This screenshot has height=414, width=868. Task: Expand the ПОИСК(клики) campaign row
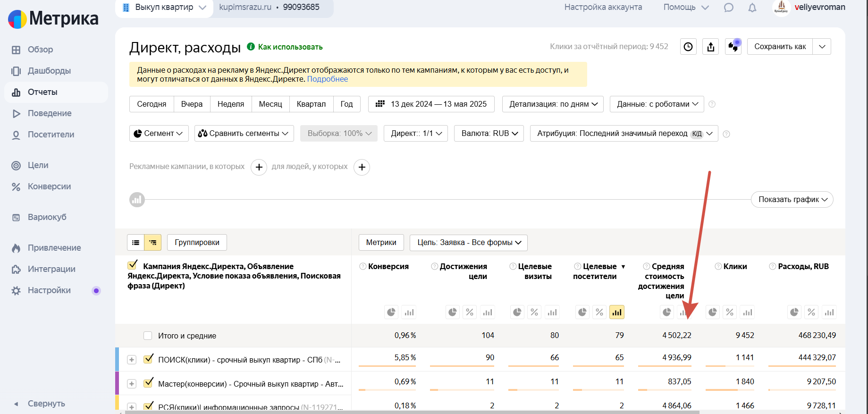[x=132, y=360]
